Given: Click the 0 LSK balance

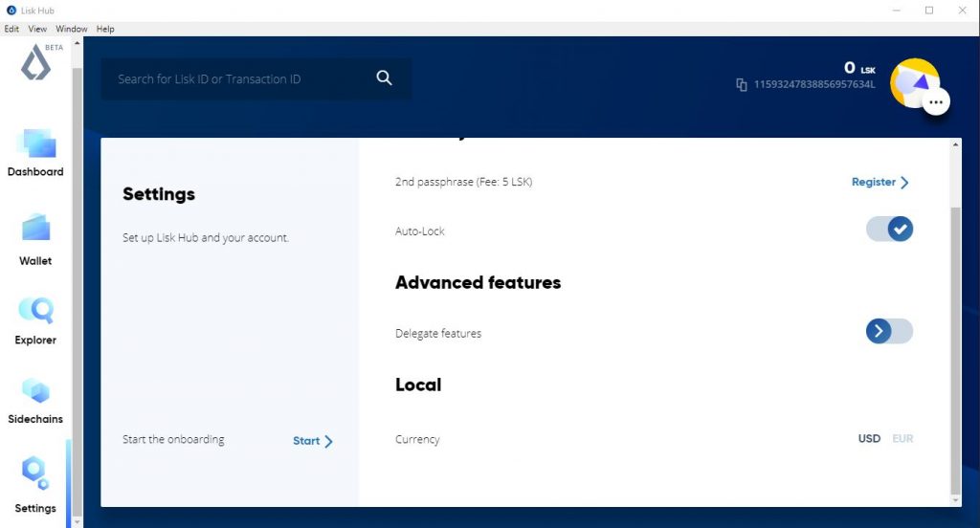Looking at the screenshot, I should pyautogui.click(x=859, y=68).
